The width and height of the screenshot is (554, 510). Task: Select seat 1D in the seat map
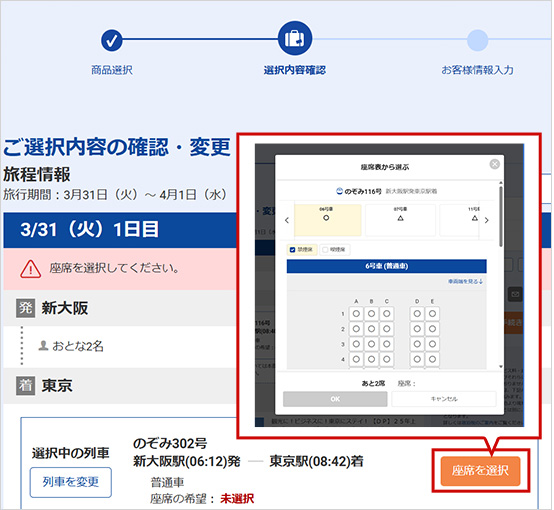point(417,313)
